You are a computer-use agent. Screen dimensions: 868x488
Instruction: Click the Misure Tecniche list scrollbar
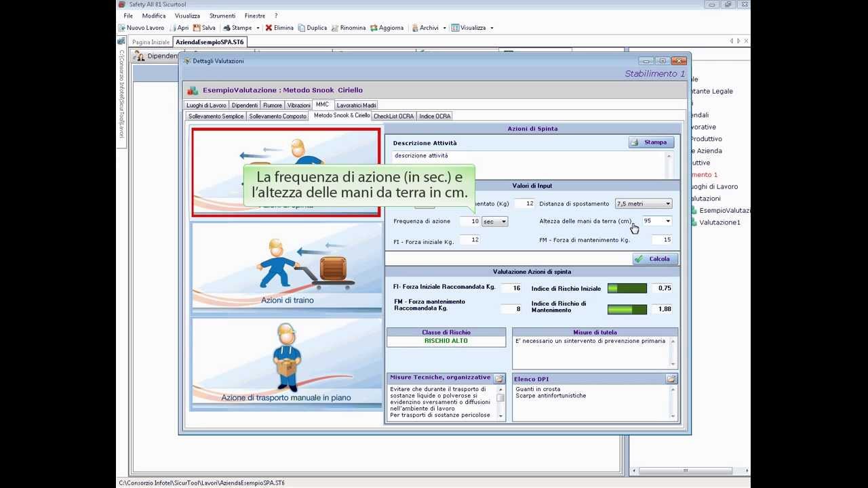(500, 403)
